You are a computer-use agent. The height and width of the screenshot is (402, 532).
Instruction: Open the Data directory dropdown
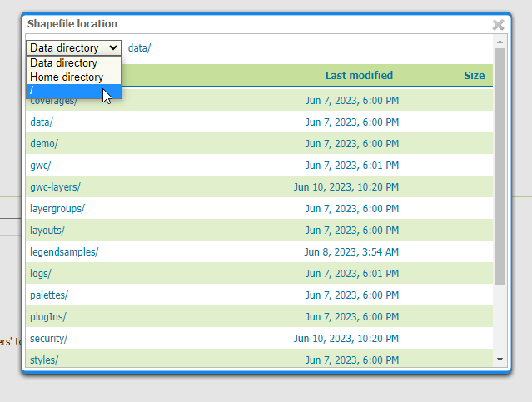[73, 48]
